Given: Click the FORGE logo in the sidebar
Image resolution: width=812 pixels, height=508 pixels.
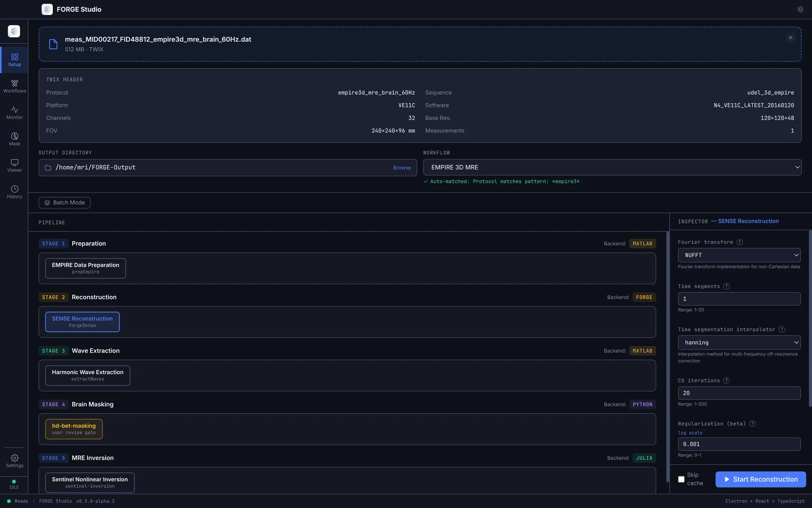Looking at the screenshot, I should point(14,31).
